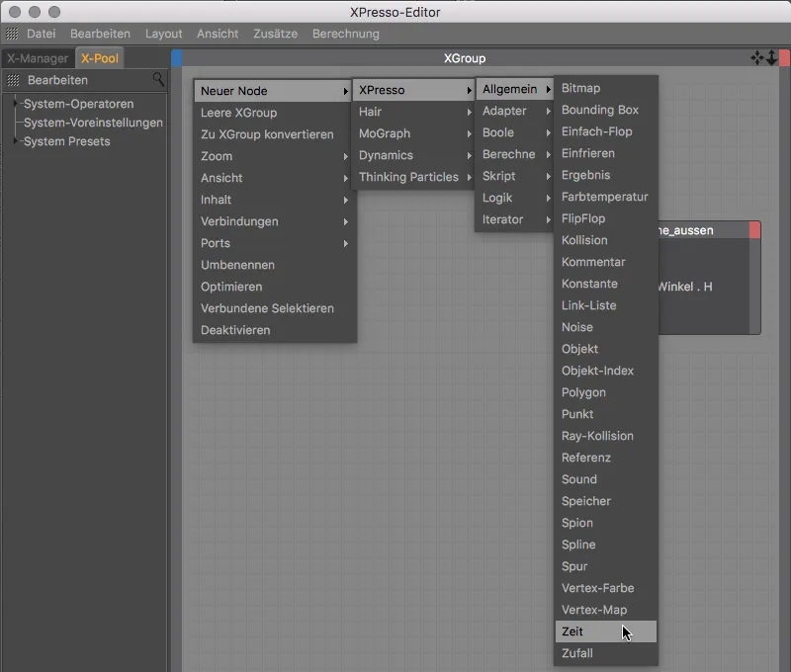Open the Zoom submenu

pyautogui.click(x=274, y=156)
